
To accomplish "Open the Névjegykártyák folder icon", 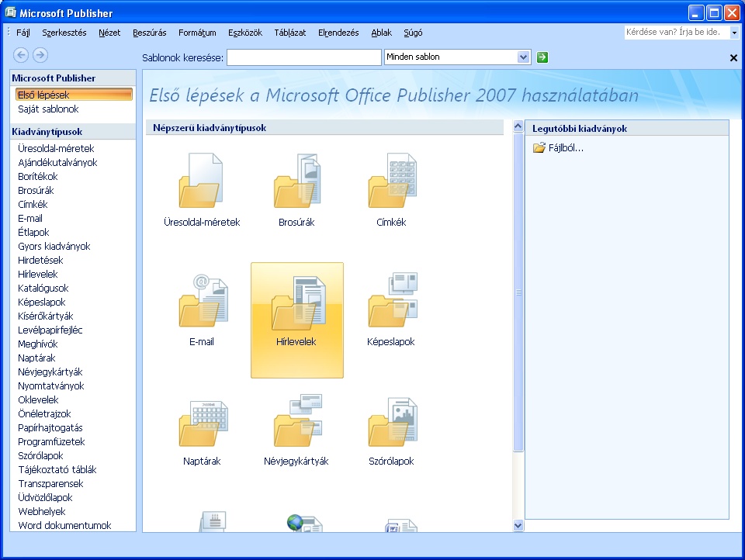I will pyautogui.click(x=298, y=420).
